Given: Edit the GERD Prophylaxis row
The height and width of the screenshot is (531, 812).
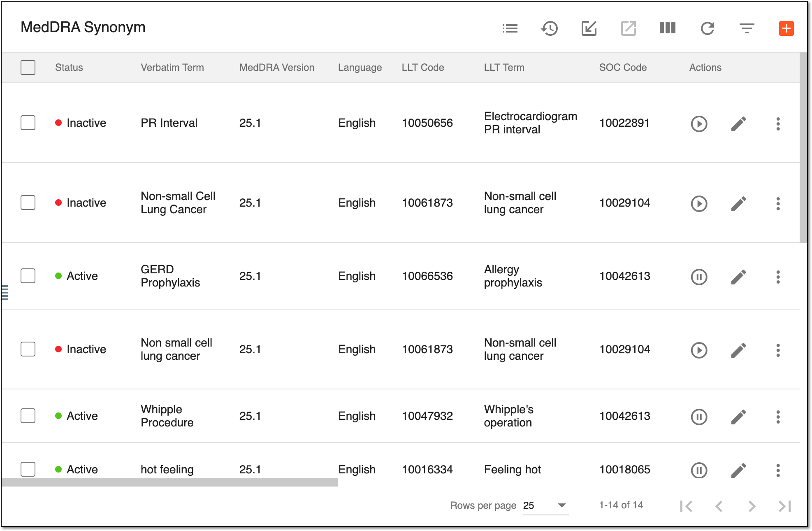Looking at the screenshot, I should click(738, 277).
